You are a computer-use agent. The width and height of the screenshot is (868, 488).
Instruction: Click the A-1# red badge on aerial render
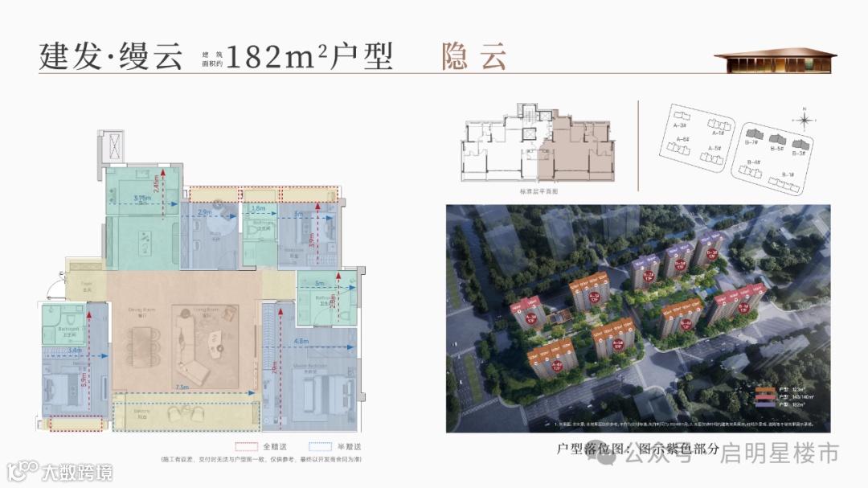pos(593,297)
